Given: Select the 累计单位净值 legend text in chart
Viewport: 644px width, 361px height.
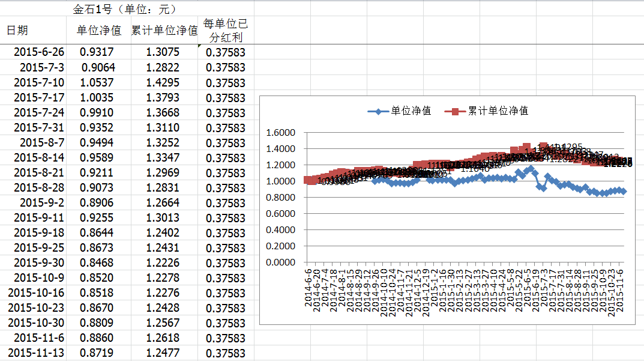Looking at the screenshot, I should (x=498, y=111).
